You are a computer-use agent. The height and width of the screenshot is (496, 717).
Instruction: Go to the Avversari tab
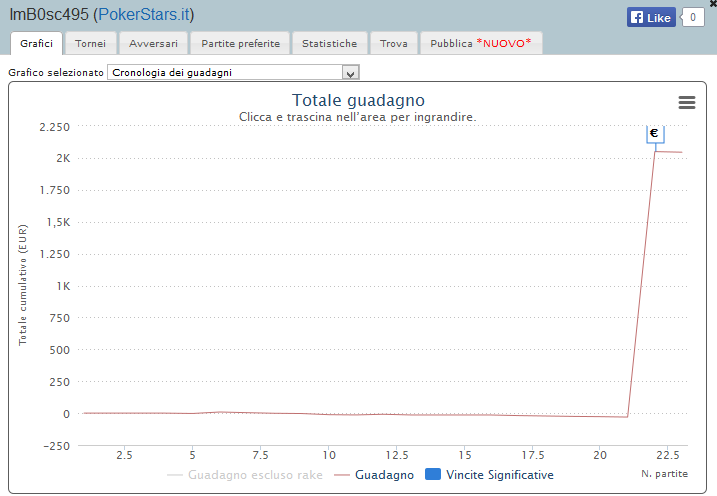[x=153, y=44]
